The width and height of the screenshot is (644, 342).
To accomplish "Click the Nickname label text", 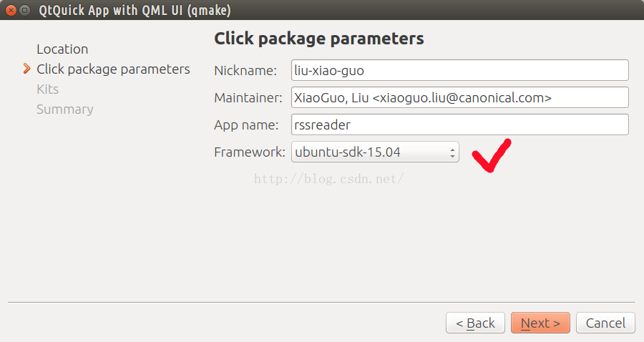I will point(245,71).
